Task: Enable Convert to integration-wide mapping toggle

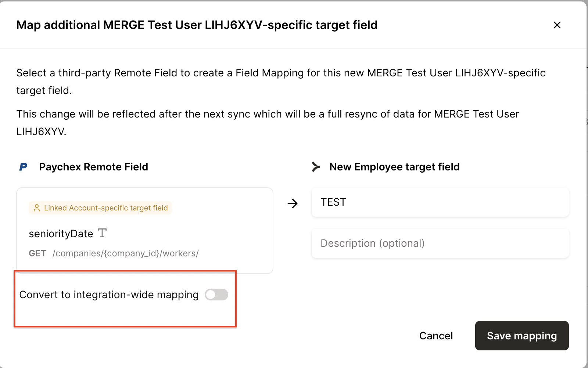Action: click(216, 295)
